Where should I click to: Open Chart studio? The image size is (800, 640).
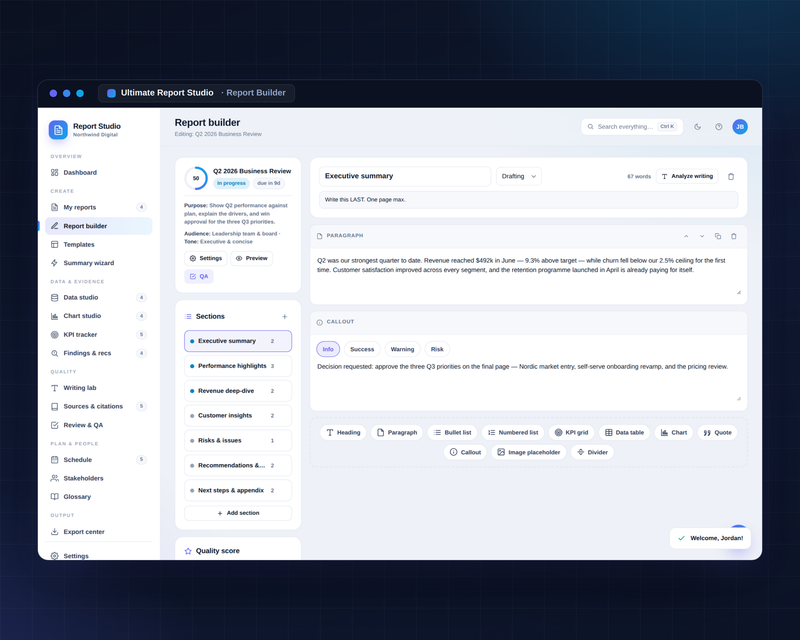point(98,316)
